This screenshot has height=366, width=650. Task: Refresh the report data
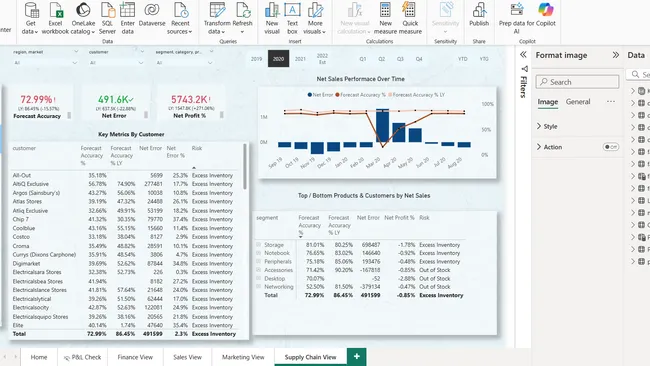tap(243, 19)
